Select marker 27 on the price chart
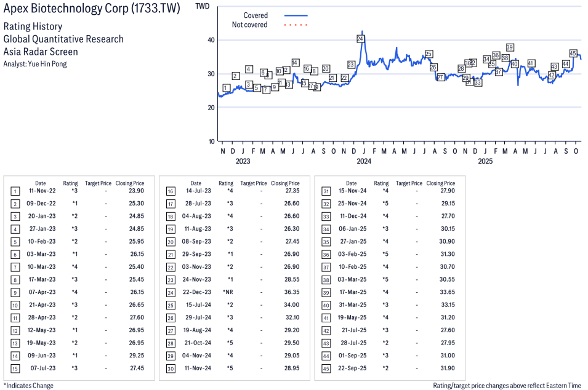Viewport: 588px width, 390px height. 440,77
